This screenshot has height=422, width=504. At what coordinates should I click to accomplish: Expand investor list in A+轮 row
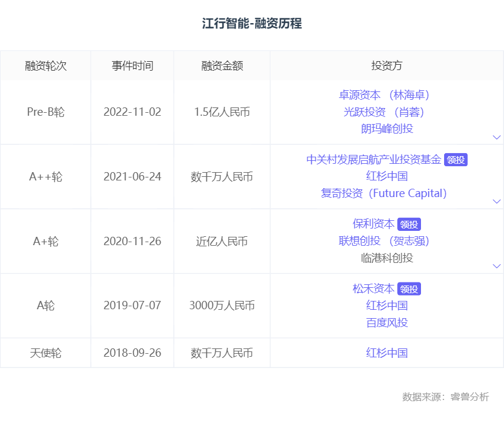coord(497,266)
